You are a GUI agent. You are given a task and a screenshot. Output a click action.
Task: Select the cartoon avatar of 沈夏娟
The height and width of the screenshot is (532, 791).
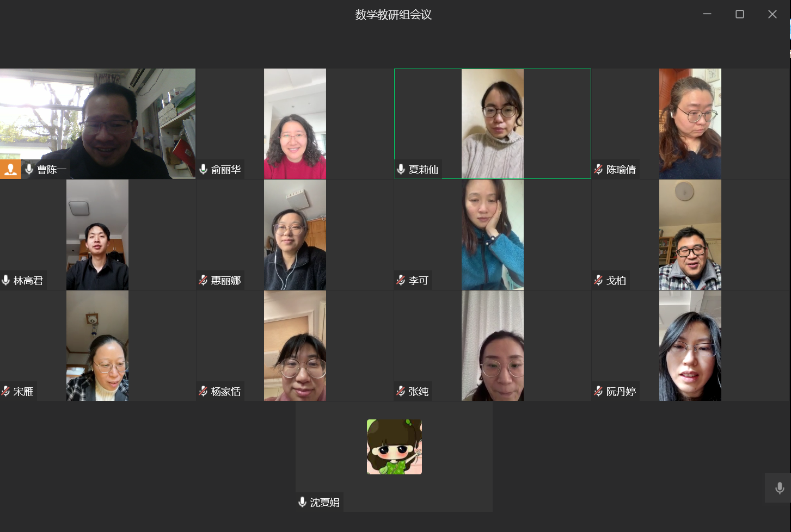coord(394,447)
